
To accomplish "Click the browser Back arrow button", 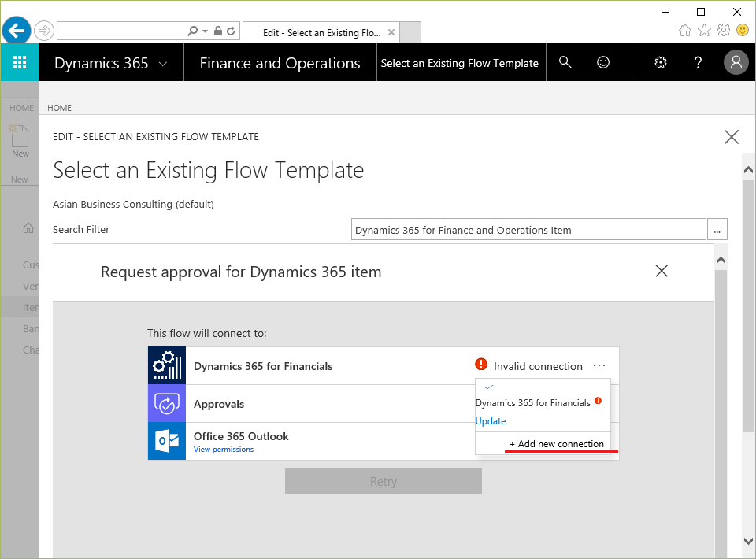I will coord(17,31).
